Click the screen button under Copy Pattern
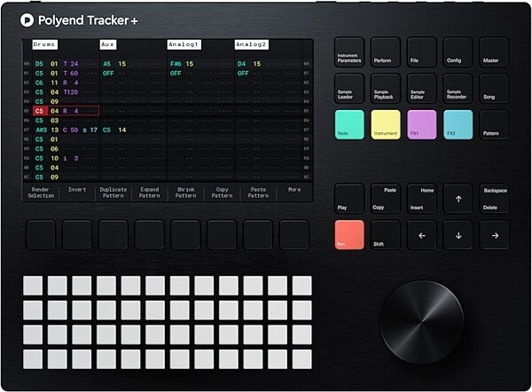The width and height of the screenshot is (532, 392). (222, 235)
